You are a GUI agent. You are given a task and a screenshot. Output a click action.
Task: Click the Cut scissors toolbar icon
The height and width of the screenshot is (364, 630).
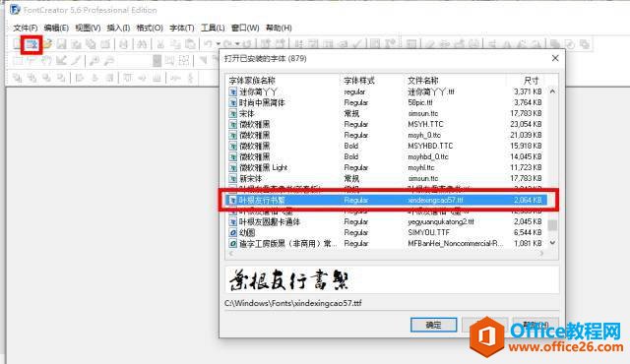pos(160,44)
